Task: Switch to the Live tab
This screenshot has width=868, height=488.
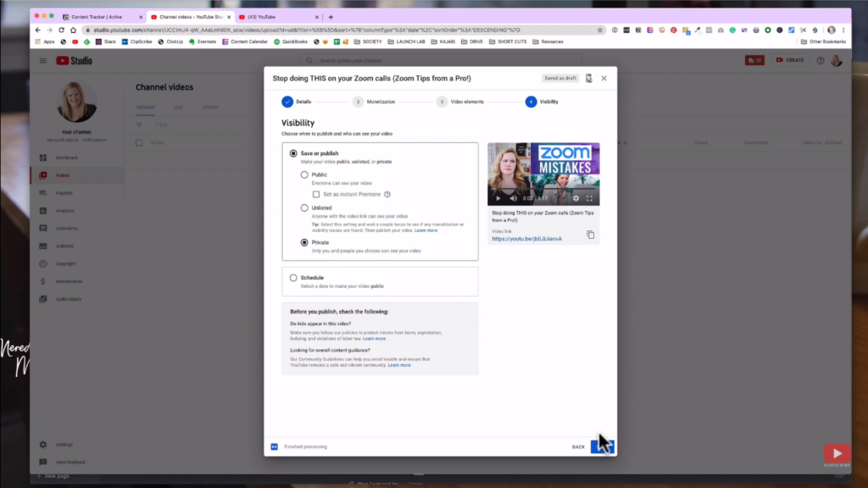Action: point(178,108)
